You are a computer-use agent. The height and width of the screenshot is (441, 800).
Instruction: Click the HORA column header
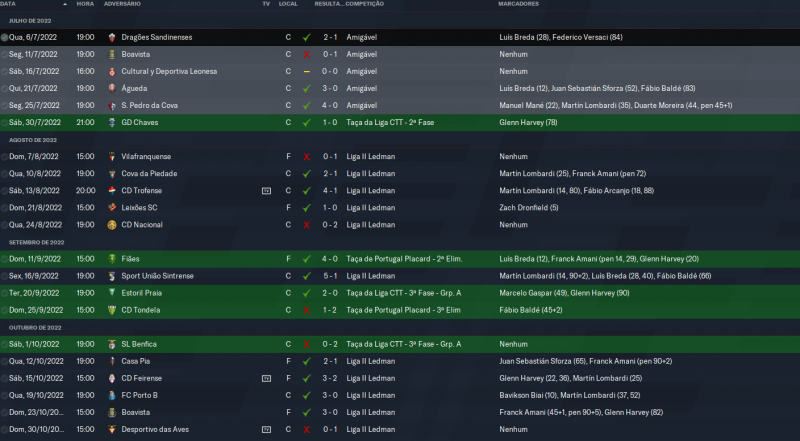coord(85,4)
